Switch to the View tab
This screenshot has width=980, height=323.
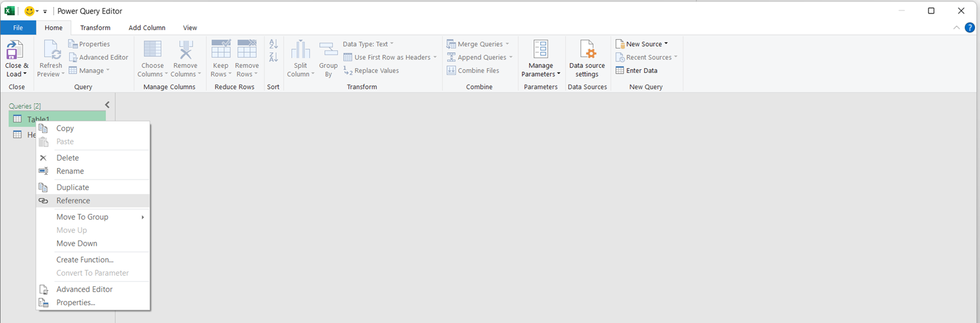click(190, 28)
